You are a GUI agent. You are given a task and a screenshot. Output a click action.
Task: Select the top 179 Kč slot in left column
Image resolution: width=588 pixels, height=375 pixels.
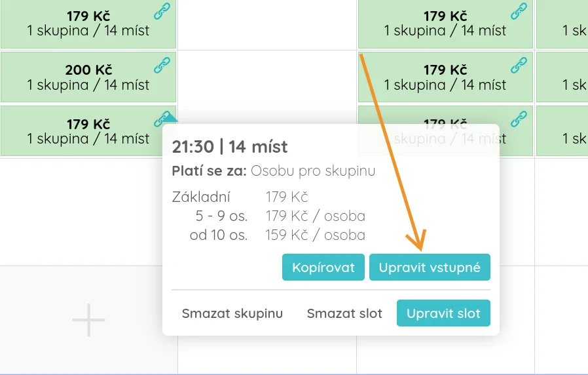click(88, 24)
